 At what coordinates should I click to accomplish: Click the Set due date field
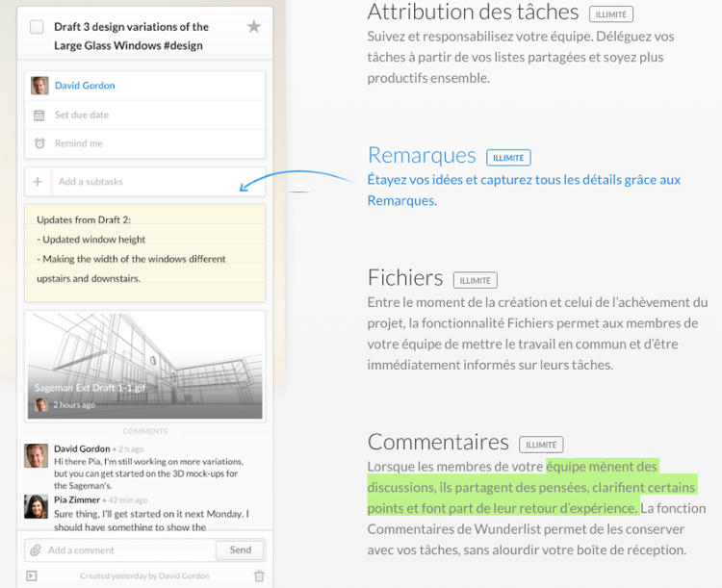click(82, 115)
